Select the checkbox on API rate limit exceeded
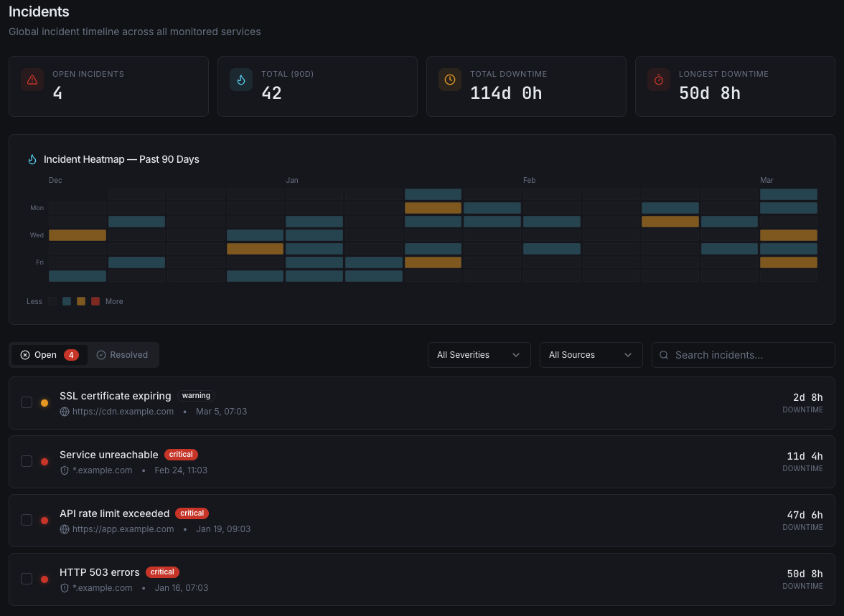The width and height of the screenshot is (844, 616). (27, 520)
